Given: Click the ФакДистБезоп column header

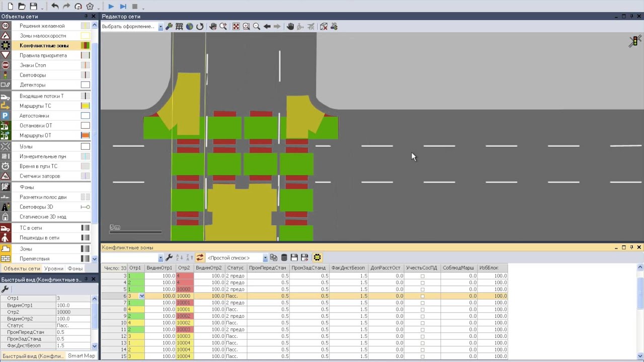Looking at the screenshot, I should [x=348, y=268].
